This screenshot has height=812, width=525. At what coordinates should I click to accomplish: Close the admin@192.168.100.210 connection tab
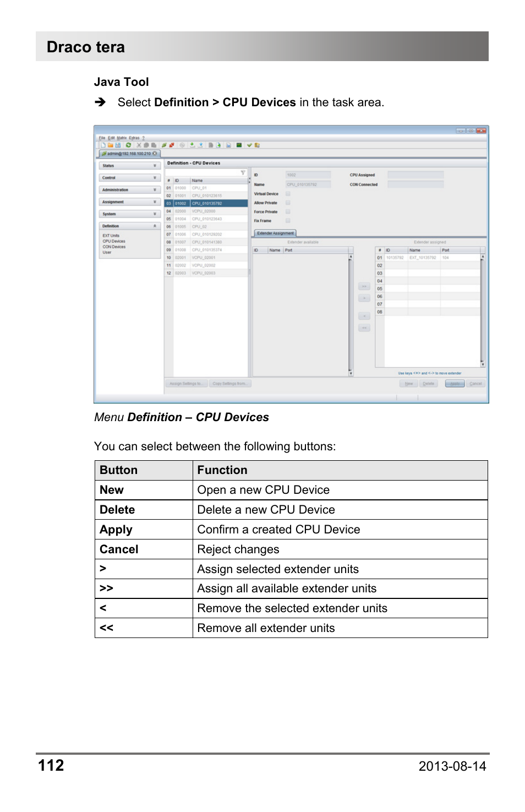(x=155, y=154)
